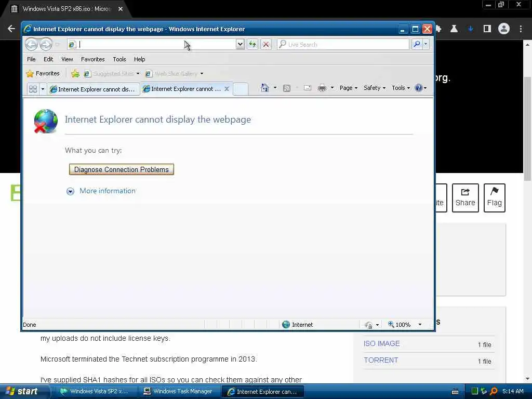The image size is (532, 399).
Task: Click the Read Mail icon
Action: [x=308, y=88]
